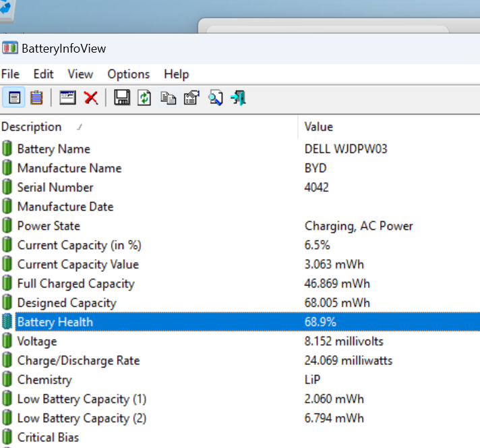
Task: Select the Power State row label
Action: [x=49, y=226]
